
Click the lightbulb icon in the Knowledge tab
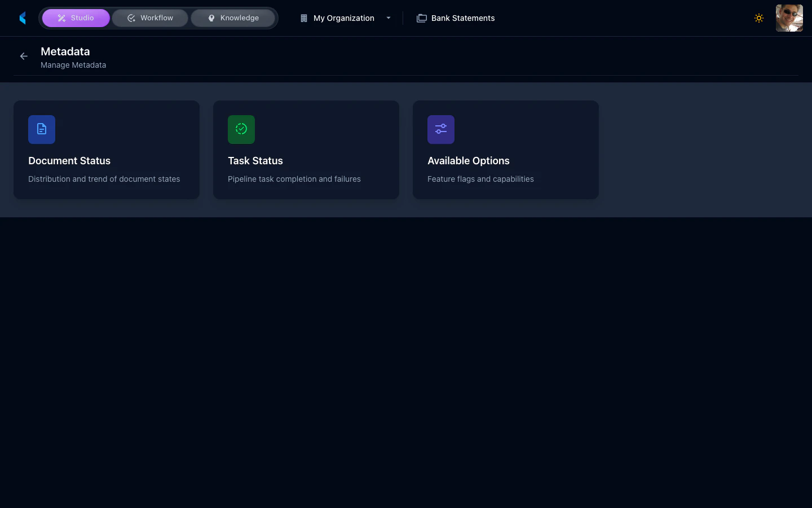(x=211, y=17)
